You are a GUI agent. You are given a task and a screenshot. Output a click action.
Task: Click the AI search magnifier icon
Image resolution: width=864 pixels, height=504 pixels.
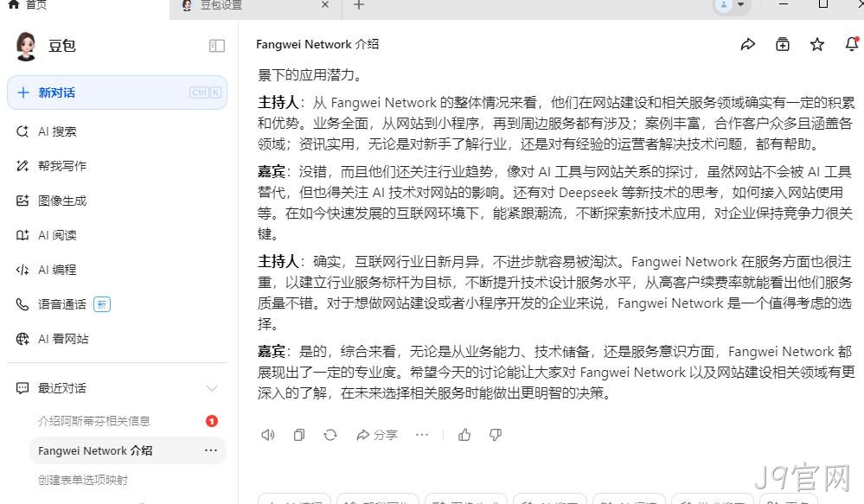(22, 131)
